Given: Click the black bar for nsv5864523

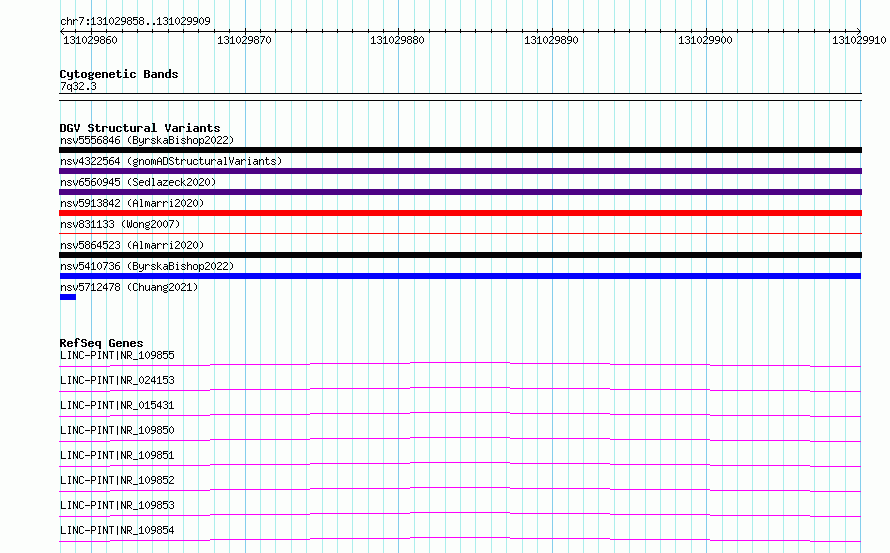Looking at the screenshot, I should [460, 255].
